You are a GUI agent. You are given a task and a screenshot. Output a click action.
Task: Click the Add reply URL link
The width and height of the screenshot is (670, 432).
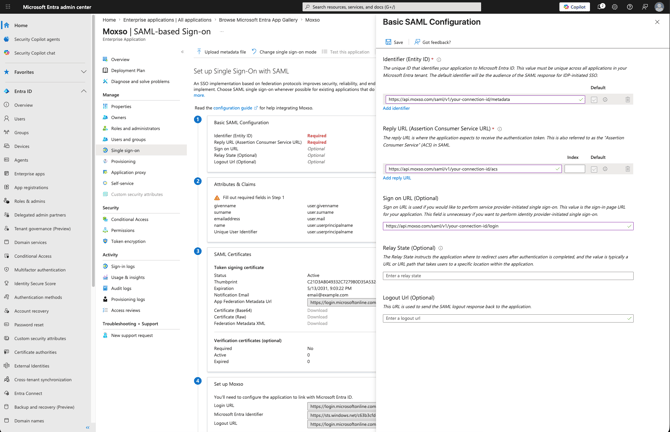pyautogui.click(x=397, y=178)
